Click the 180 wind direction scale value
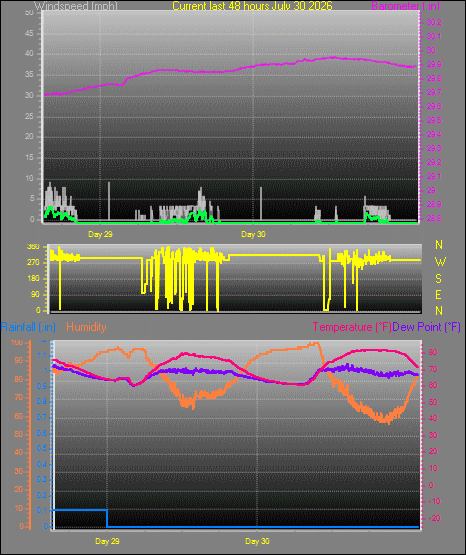Viewport: 466px width, 555px height. 33,279
